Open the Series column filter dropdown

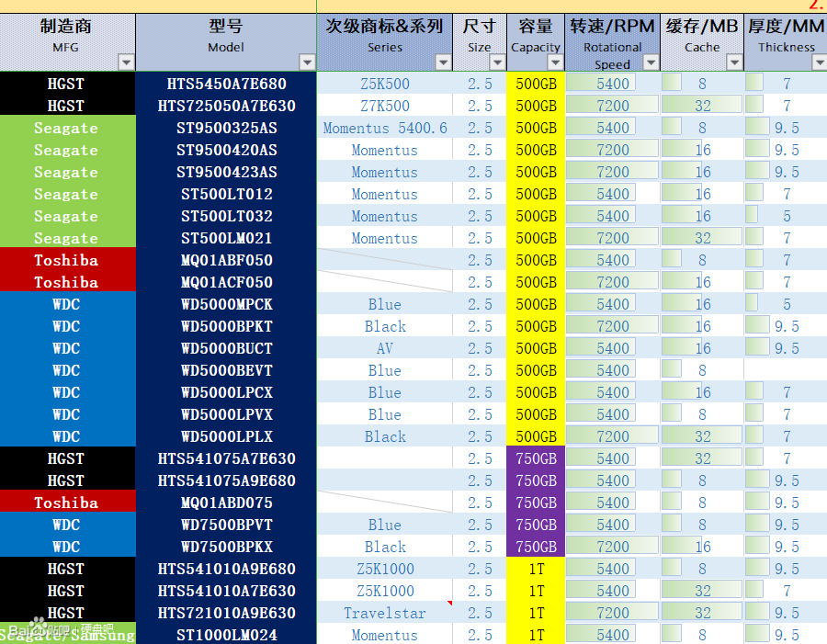(444, 62)
